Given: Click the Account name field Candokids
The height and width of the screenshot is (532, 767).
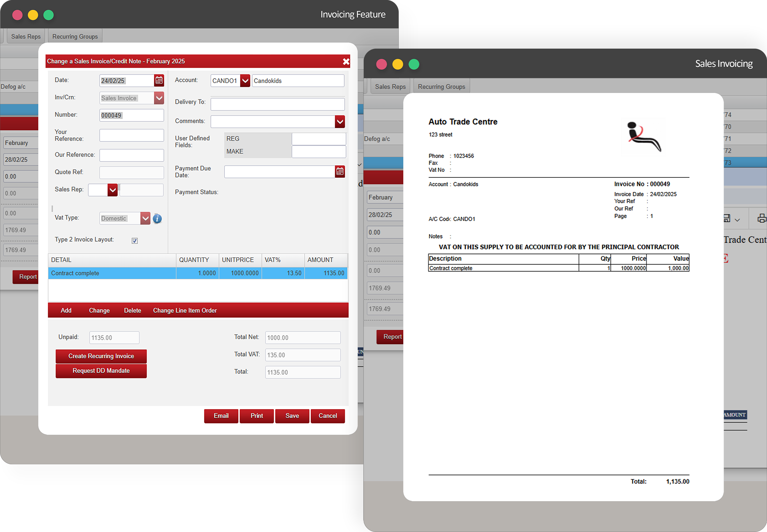Looking at the screenshot, I should 298,81.
